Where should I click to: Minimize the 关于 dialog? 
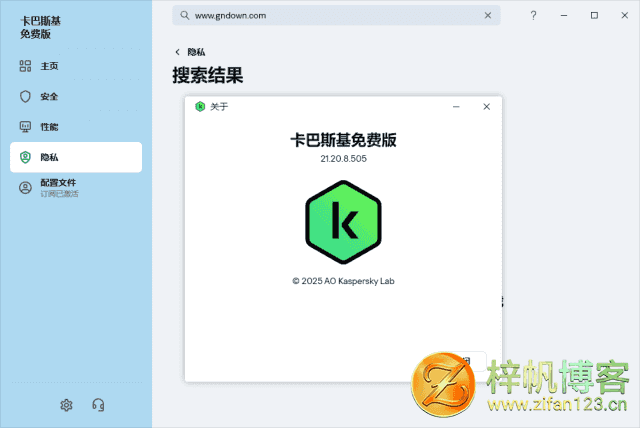pos(456,107)
